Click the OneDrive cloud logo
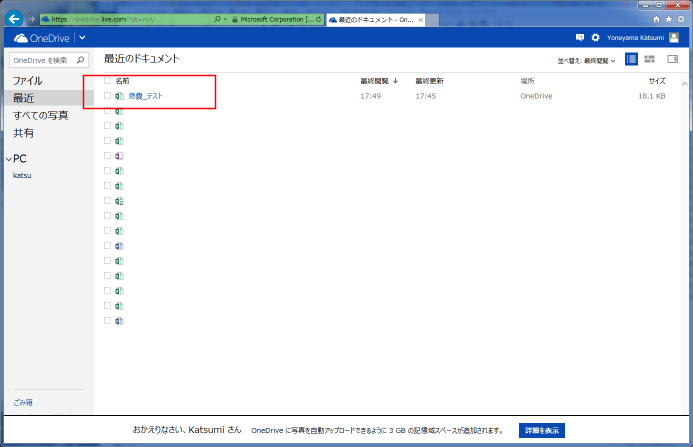This screenshot has height=447, width=693. point(21,38)
